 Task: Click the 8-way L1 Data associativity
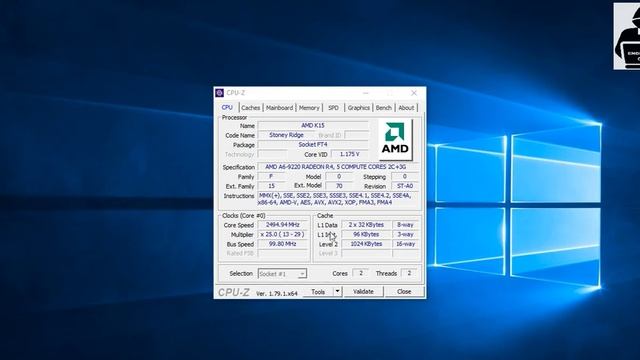pos(405,225)
